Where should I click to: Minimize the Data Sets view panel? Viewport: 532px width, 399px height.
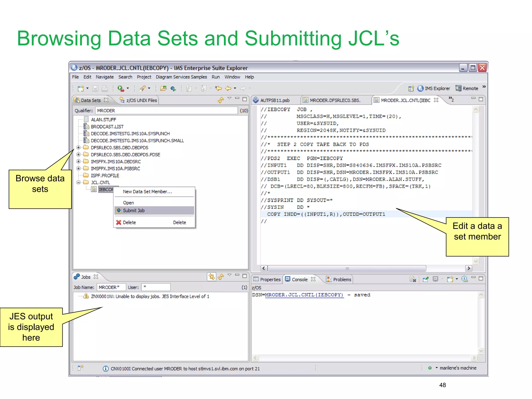tap(237, 98)
